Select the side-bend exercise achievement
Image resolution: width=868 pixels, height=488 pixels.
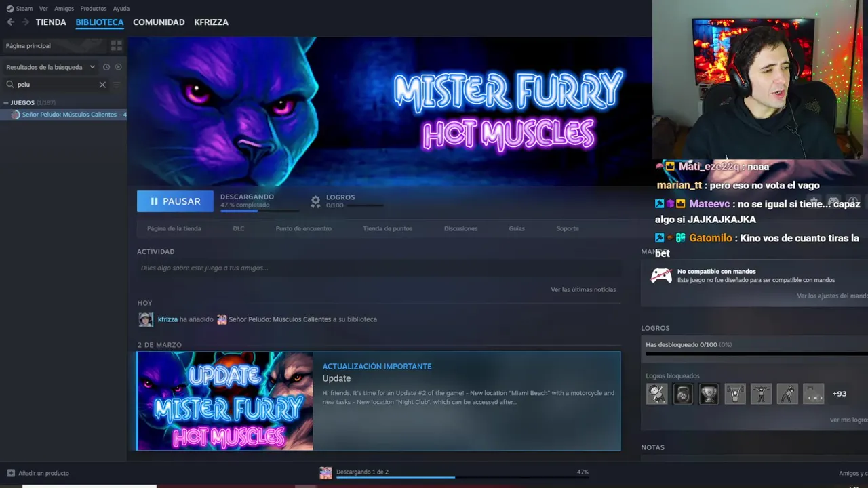787,394
